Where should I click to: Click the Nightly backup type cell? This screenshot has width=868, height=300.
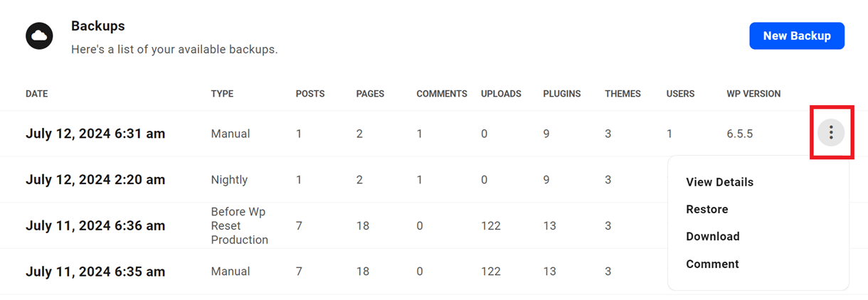point(229,180)
